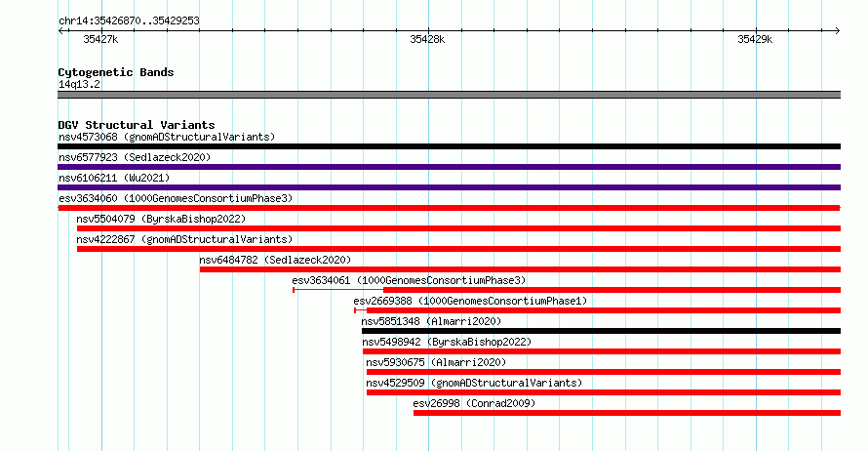Click the 35427k ruler label
868x451 pixels.
[x=100, y=39]
